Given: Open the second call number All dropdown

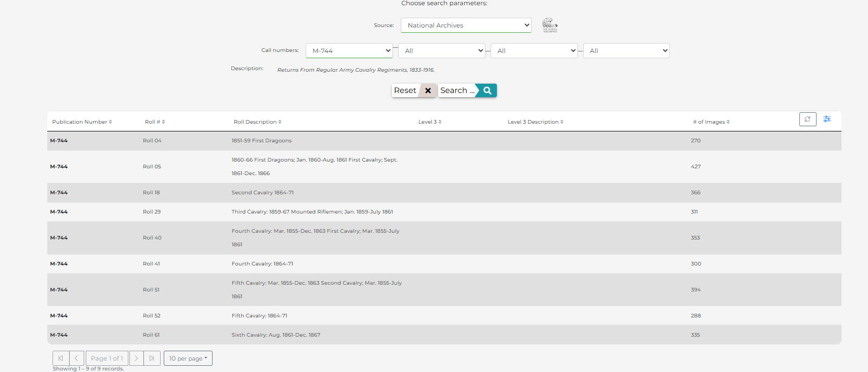Looking at the screenshot, I should (441, 50).
